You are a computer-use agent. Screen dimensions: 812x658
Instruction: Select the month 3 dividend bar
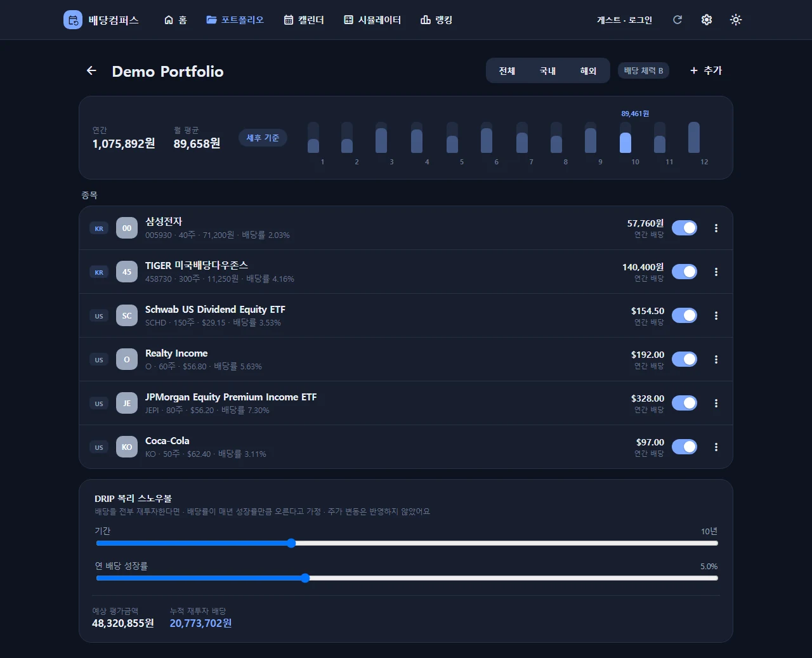(x=381, y=137)
